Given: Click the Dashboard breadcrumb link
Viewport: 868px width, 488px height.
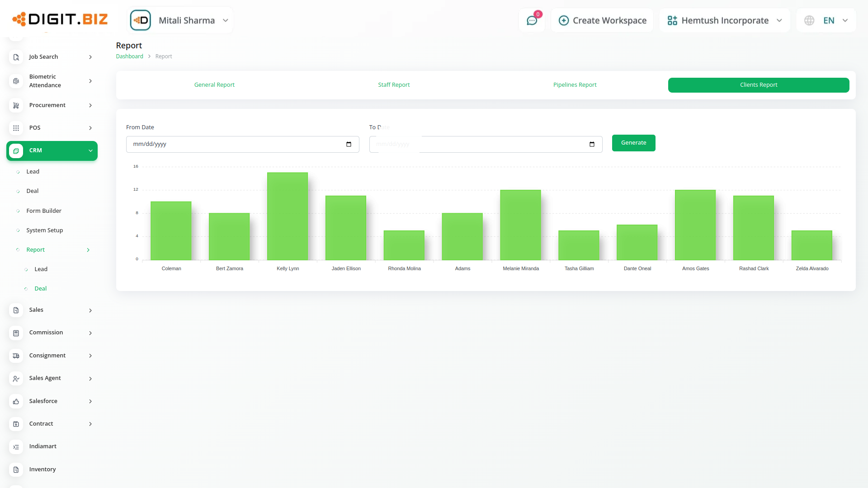Looking at the screenshot, I should point(129,56).
